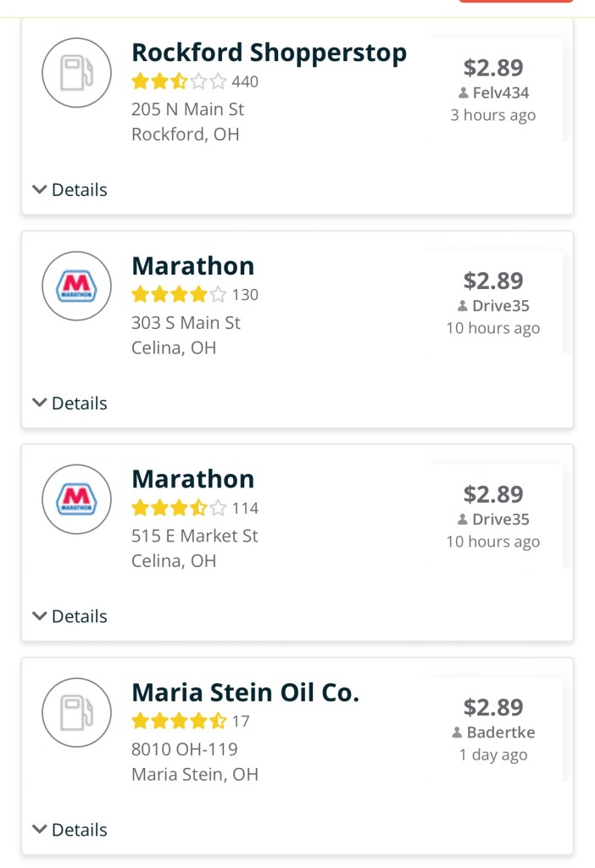This screenshot has width=595, height=868.
Task: Expand Details for Rockford Shopperstop
Action: (x=70, y=190)
